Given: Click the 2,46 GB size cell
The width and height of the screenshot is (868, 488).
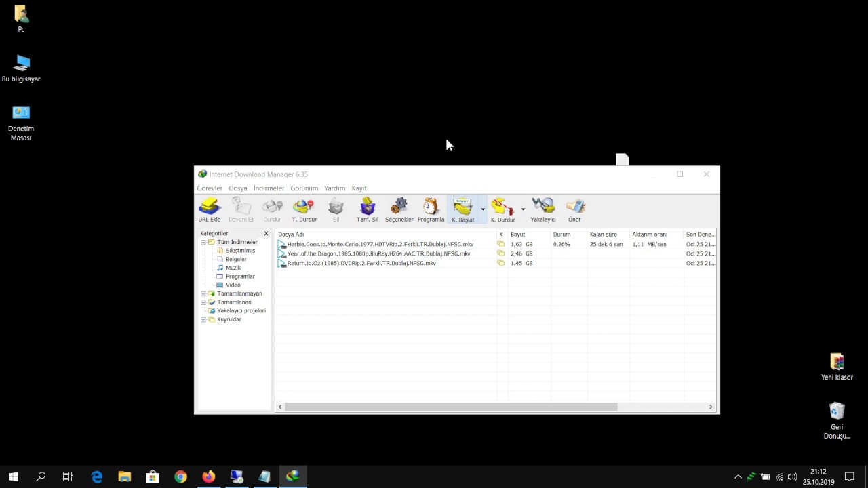Looking at the screenshot, I should tap(521, 253).
